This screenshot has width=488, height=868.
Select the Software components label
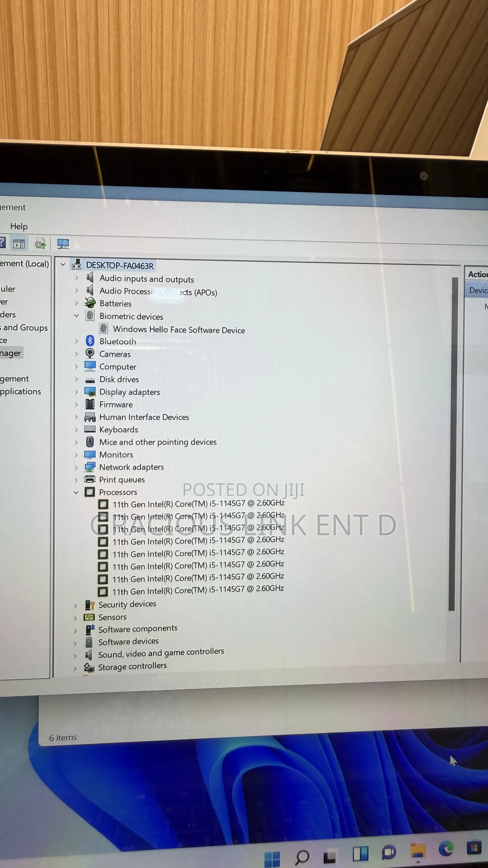(138, 629)
